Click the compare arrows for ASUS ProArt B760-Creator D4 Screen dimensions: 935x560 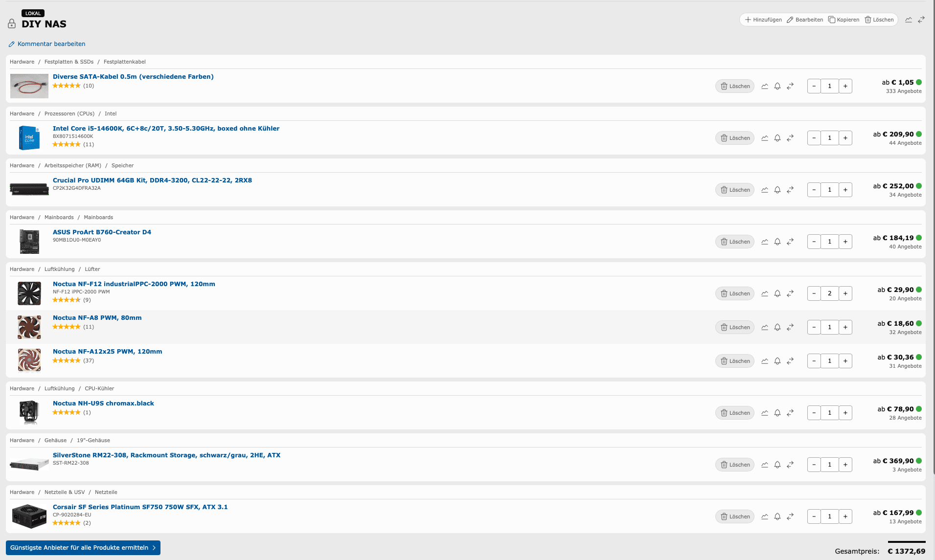pyautogui.click(x=790, y=242)
